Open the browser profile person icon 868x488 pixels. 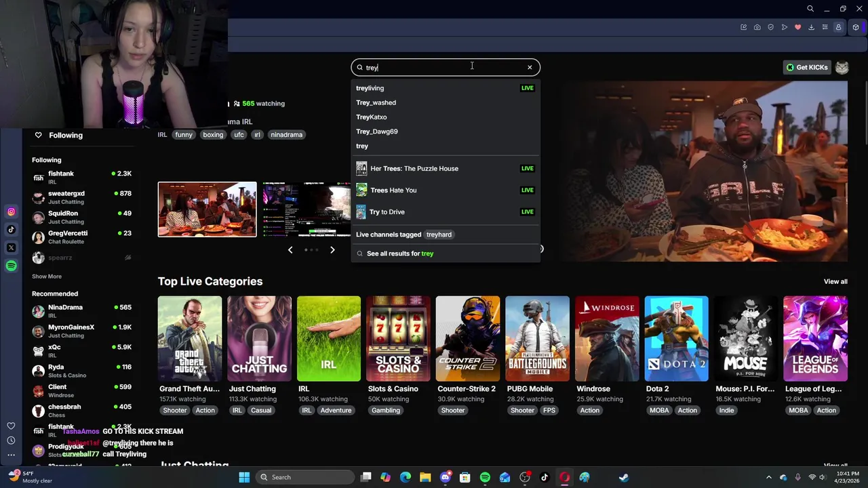[838, 27]
